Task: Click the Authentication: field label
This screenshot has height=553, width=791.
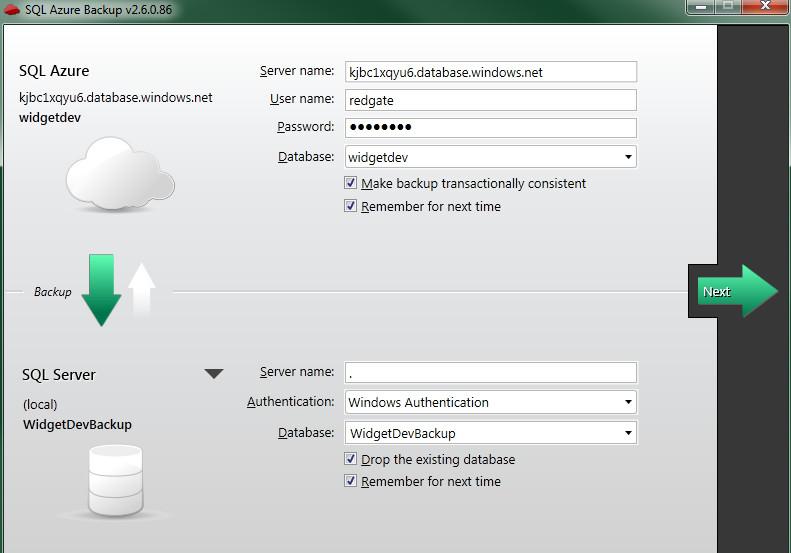Action: (290, 402)
